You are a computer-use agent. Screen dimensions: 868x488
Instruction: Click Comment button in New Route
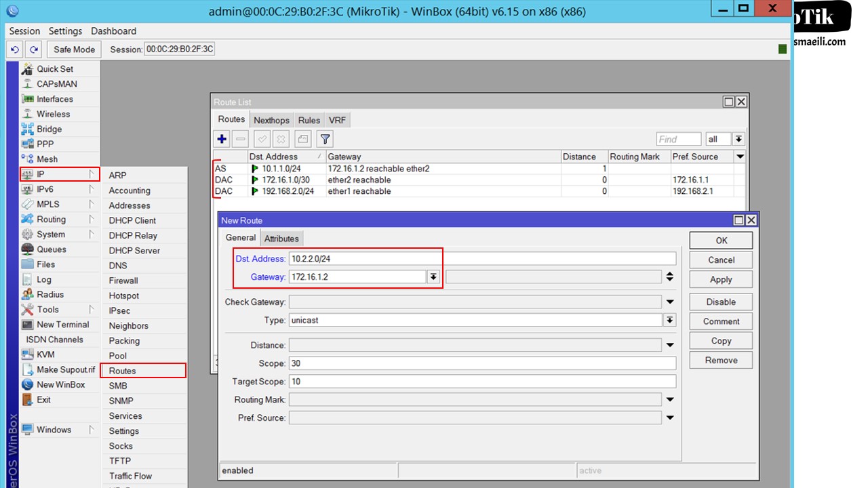721,321
